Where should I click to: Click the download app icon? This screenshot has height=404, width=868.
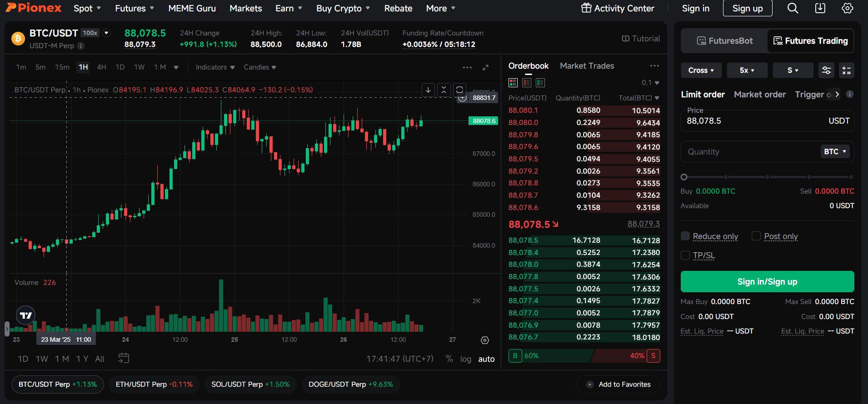(820, 8)
